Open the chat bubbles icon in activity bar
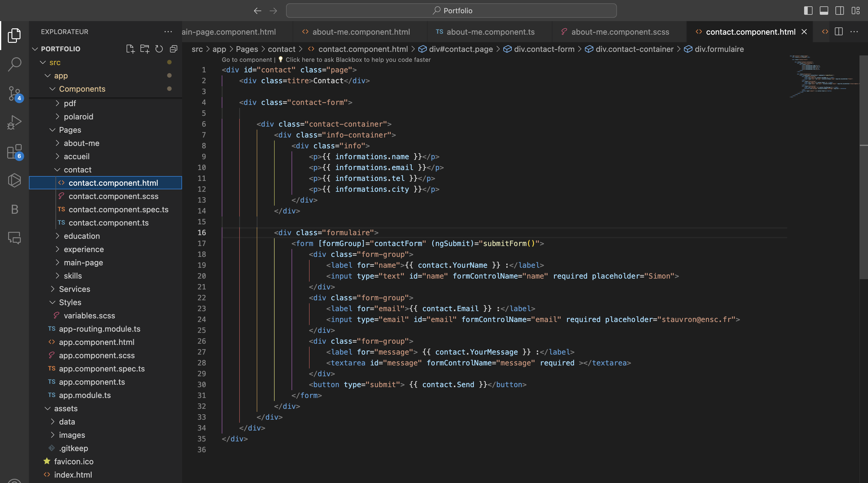The width and height of the screenshot is (868, 483). [x=14, y=238]
